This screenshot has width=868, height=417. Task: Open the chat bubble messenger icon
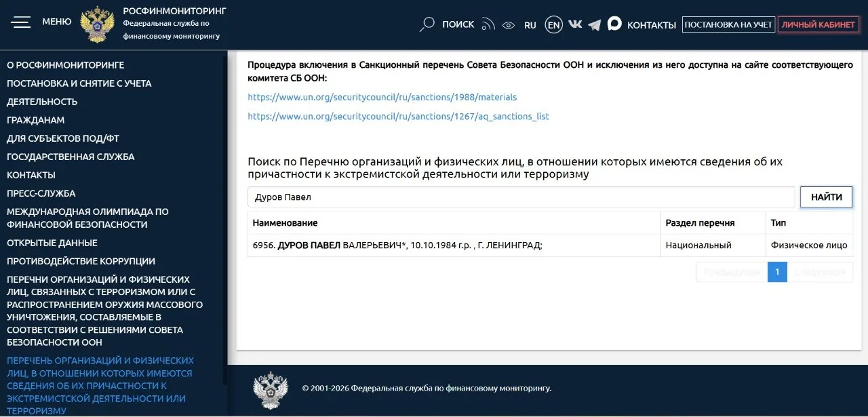point(614,24)
